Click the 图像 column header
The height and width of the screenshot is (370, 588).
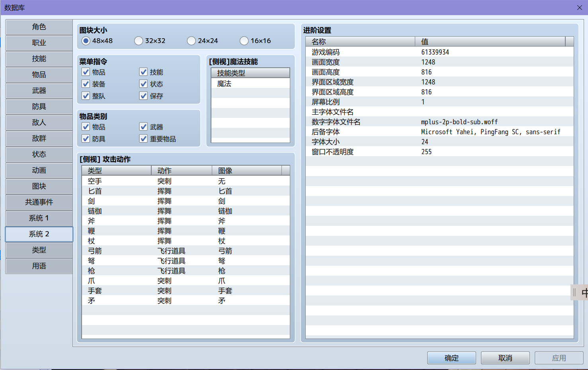pos(247,170)
